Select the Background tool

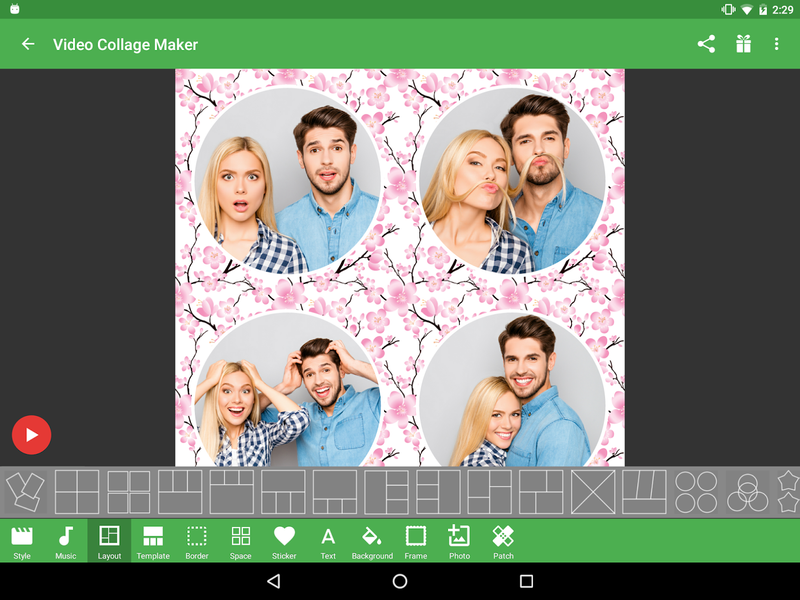[371, 540]
